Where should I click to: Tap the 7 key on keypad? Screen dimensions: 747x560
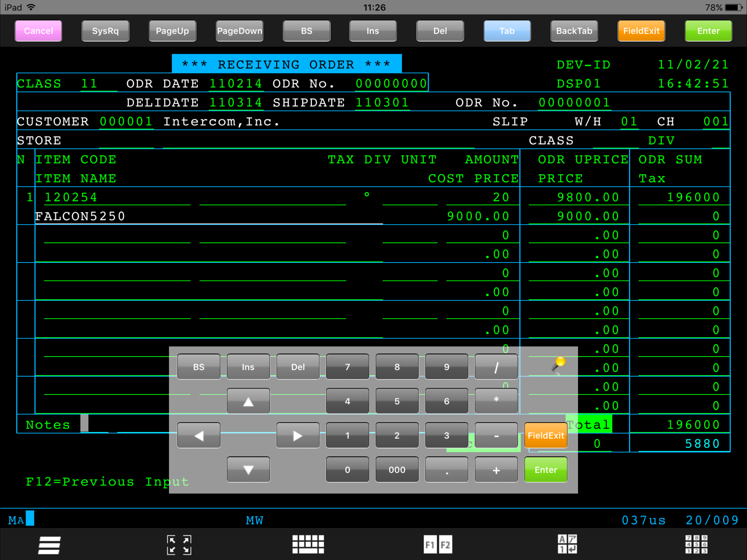coord(348,367)
